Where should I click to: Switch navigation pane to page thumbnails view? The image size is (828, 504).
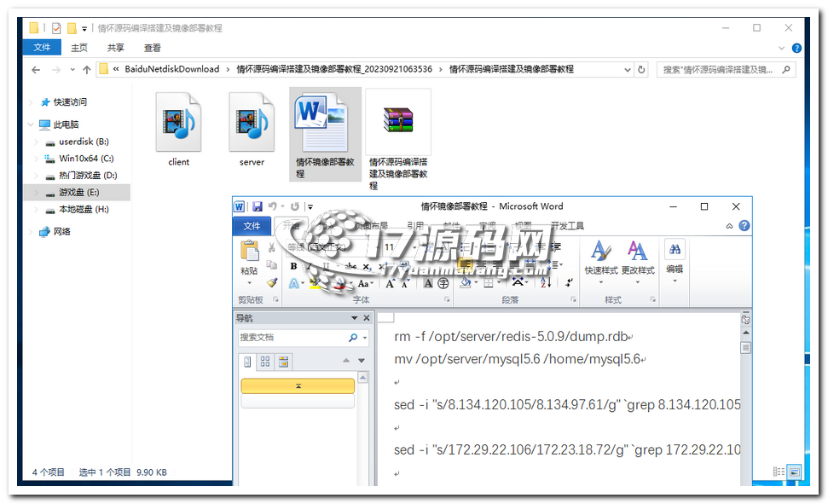coord(266,362)
